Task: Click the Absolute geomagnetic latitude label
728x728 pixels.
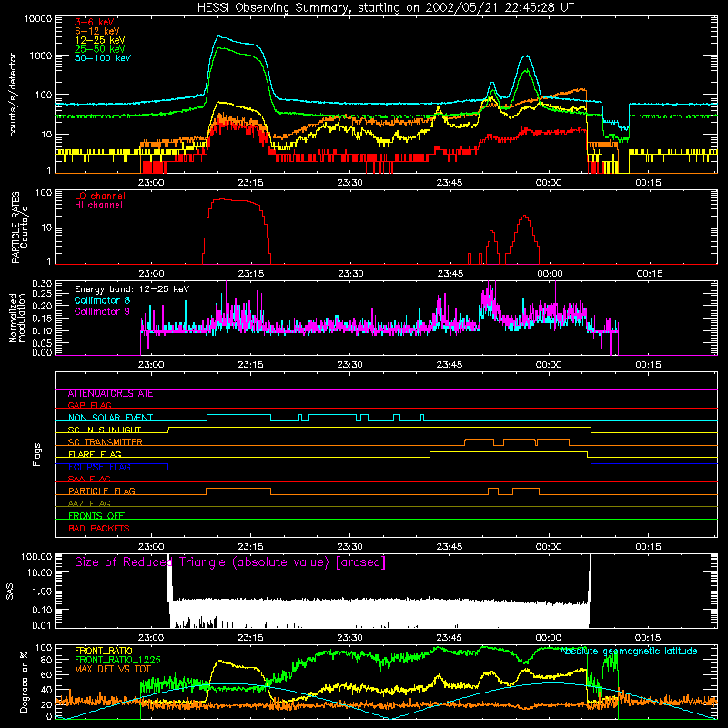Action: pyautogui.click(x=629, y=651)
